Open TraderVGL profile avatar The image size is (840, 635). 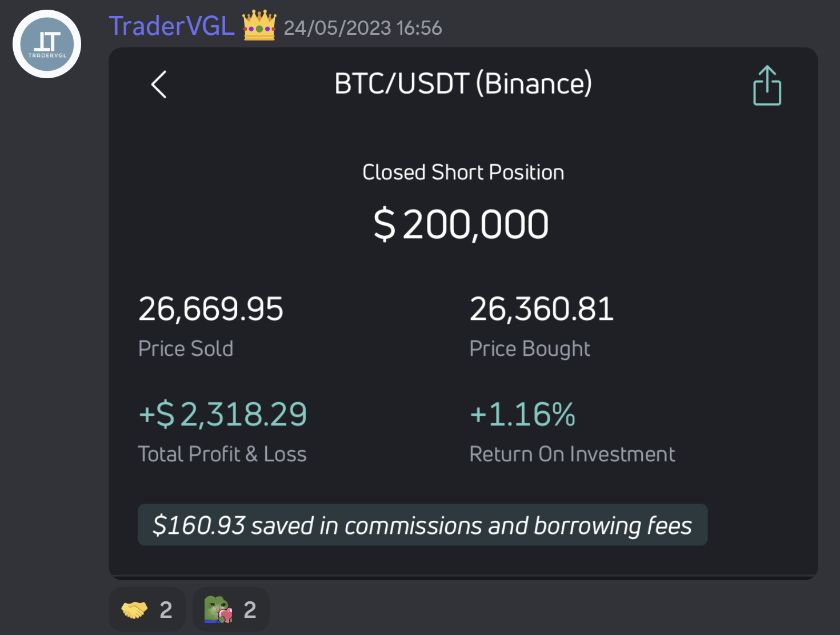pyautogui.click(x=47, y=44)
